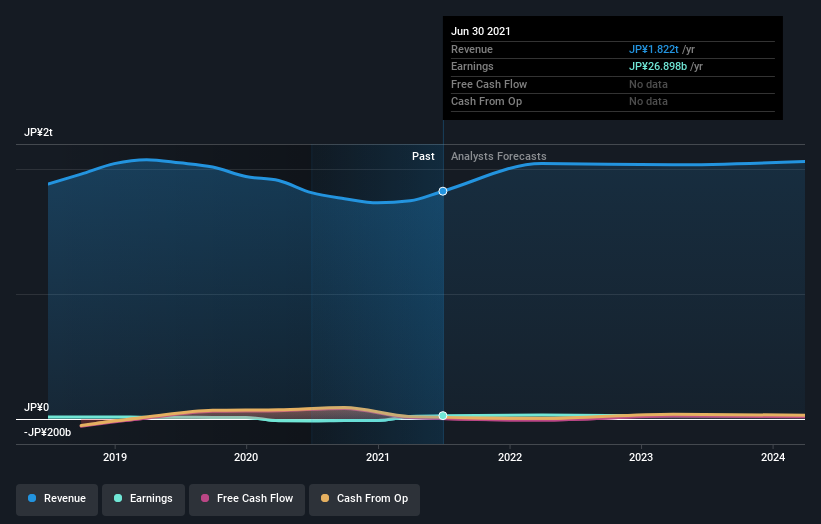The height and width of the screenshot is (524, 821).
Task: Click the 2021 x-axis label
Action: coord(378,457)
